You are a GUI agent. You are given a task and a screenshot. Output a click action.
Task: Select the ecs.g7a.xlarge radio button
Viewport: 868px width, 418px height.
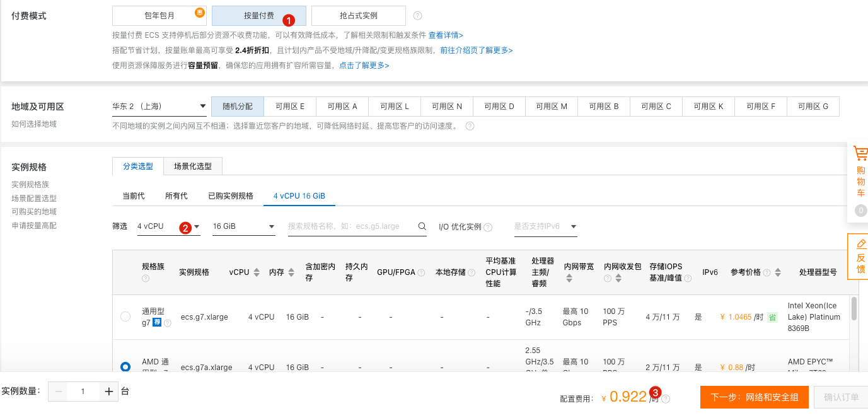point(125,366)
